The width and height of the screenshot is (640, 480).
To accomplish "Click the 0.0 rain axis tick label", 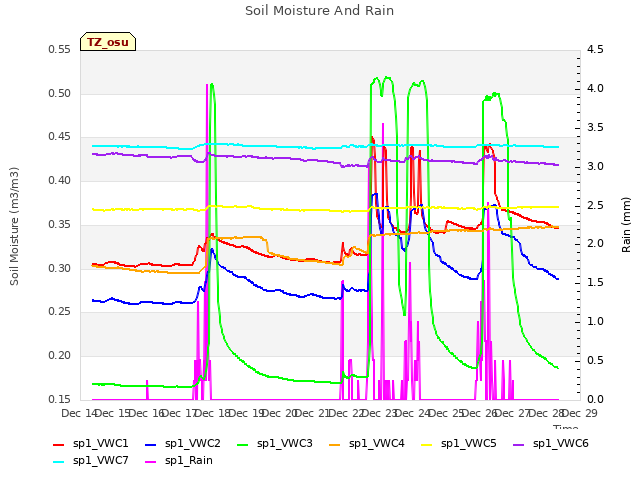I will tap(595, 399).
